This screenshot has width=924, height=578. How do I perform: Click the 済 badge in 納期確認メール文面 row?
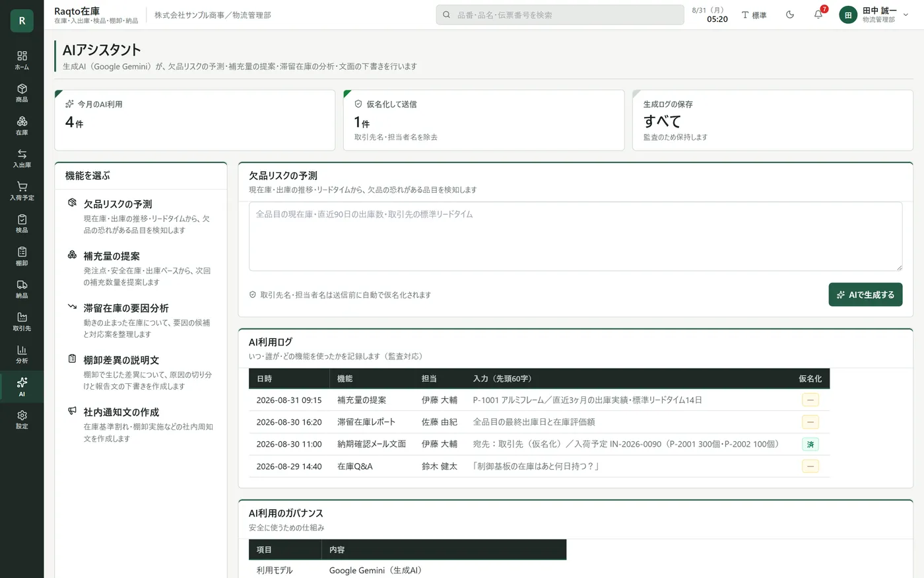pyautogui.click(x=810, y=444)
